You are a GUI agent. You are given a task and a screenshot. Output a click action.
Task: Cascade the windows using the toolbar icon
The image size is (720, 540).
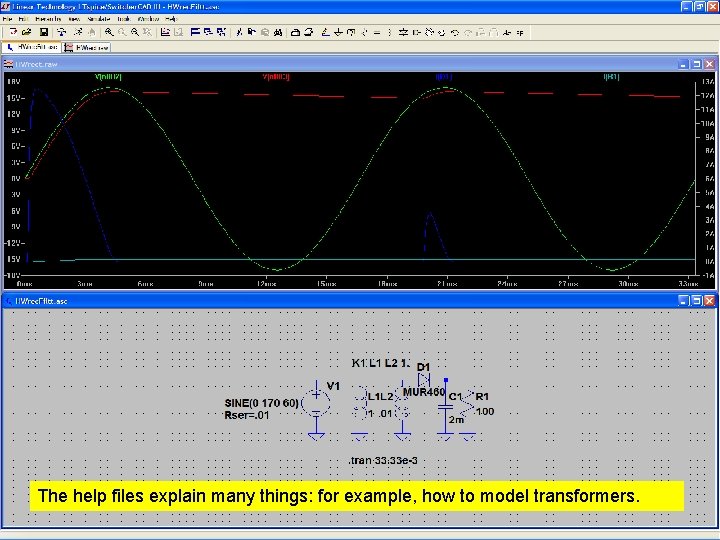click(208, 32)
